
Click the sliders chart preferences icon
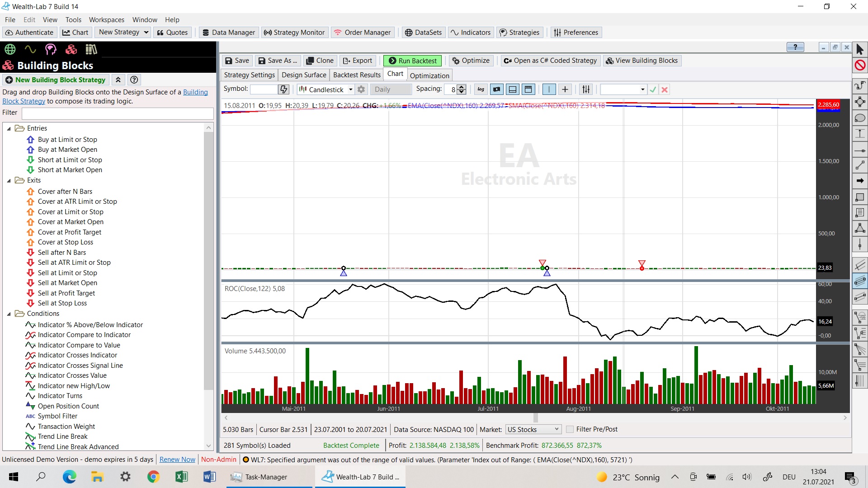pyautogui.click(x=586, y=89)
